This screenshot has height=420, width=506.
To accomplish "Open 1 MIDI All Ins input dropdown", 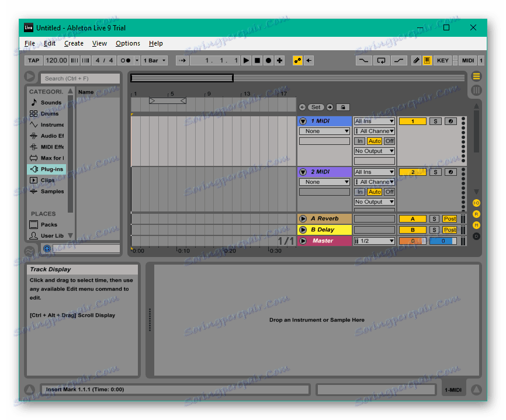I will click(375, 122).
